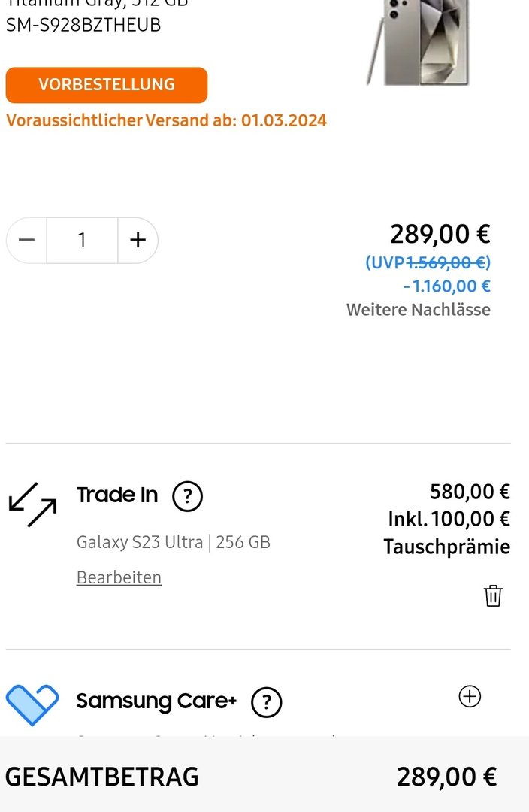Click the model number SM-S928BZTHEUB
Viewport: 529px width, 812px height.
click(83, 25)
